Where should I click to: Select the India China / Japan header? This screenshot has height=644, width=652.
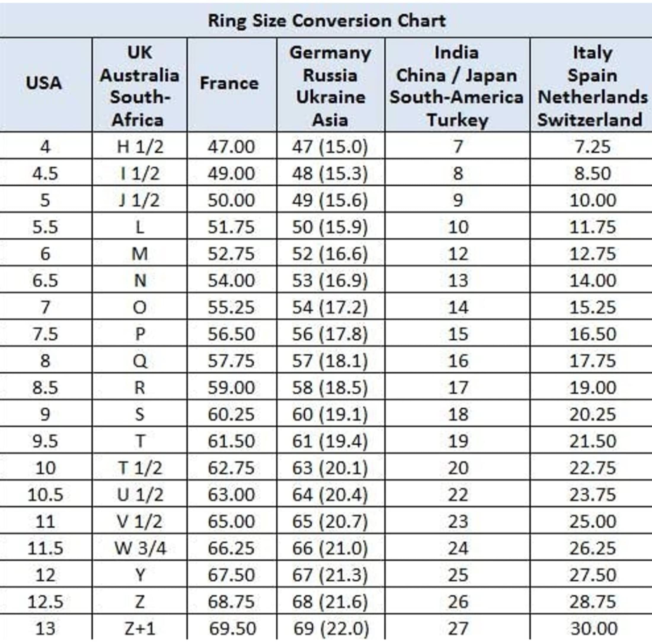(457, 84)
